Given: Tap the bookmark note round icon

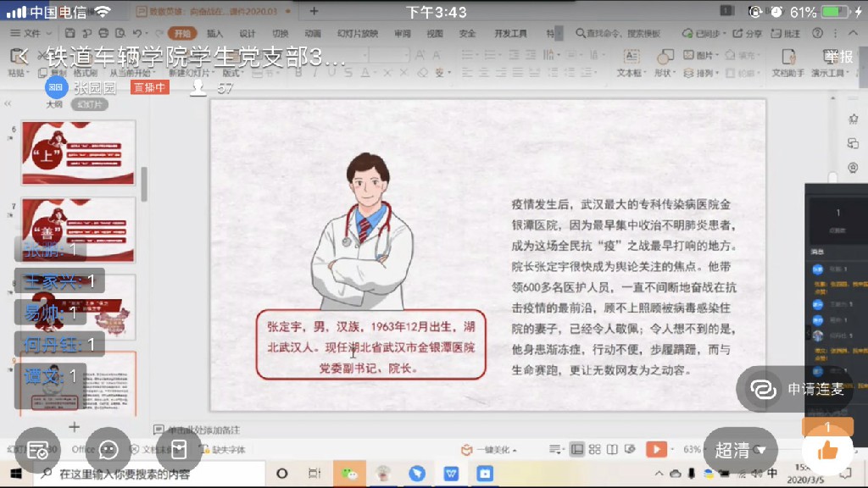Looking at the screenshot, I should pyautogui.click(x=179, y=449).
